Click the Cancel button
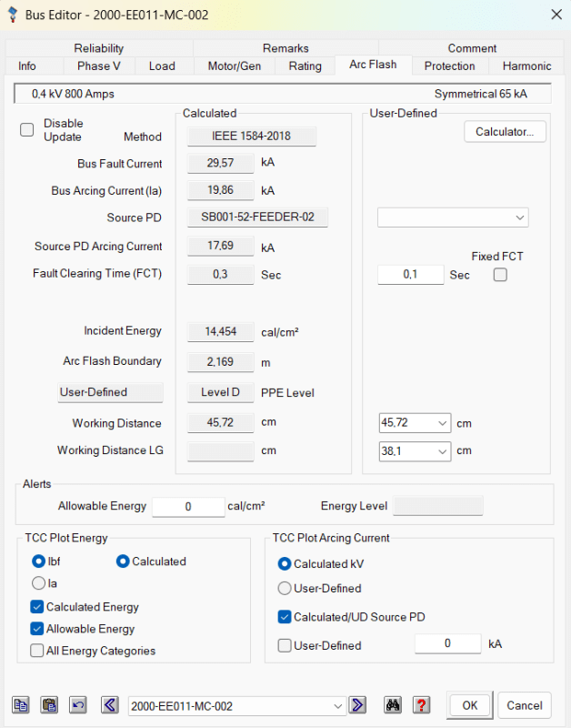The width and height of the screenshot is (571, 728). (524, 705)
